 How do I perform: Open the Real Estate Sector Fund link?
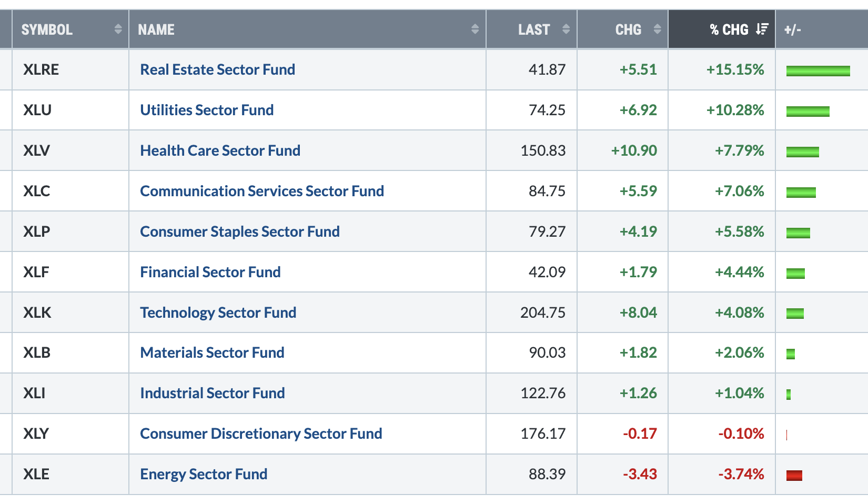217,69
